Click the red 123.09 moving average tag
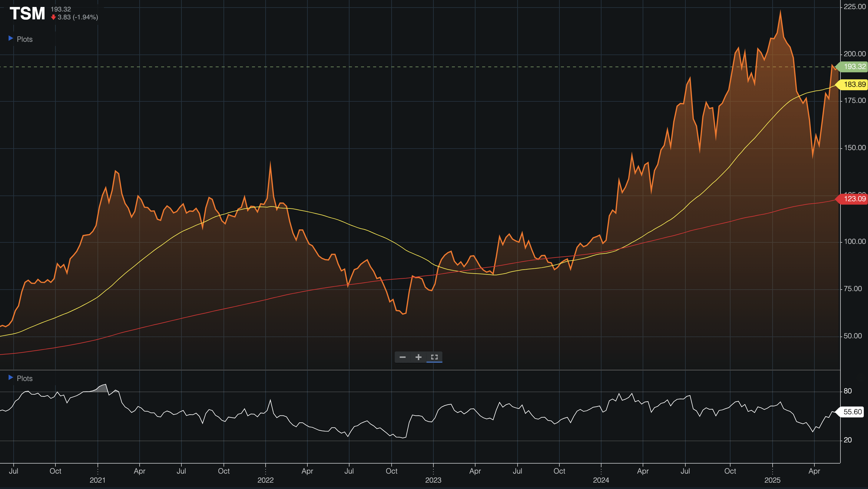This screenshot has width=868, height=489. tap(854, 199)
